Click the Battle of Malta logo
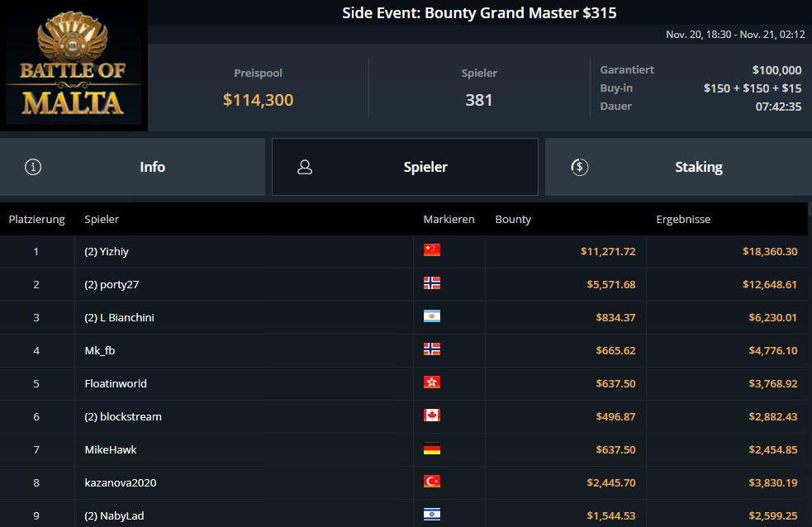Viewport: 812px width, 527px height. point(74,66)
